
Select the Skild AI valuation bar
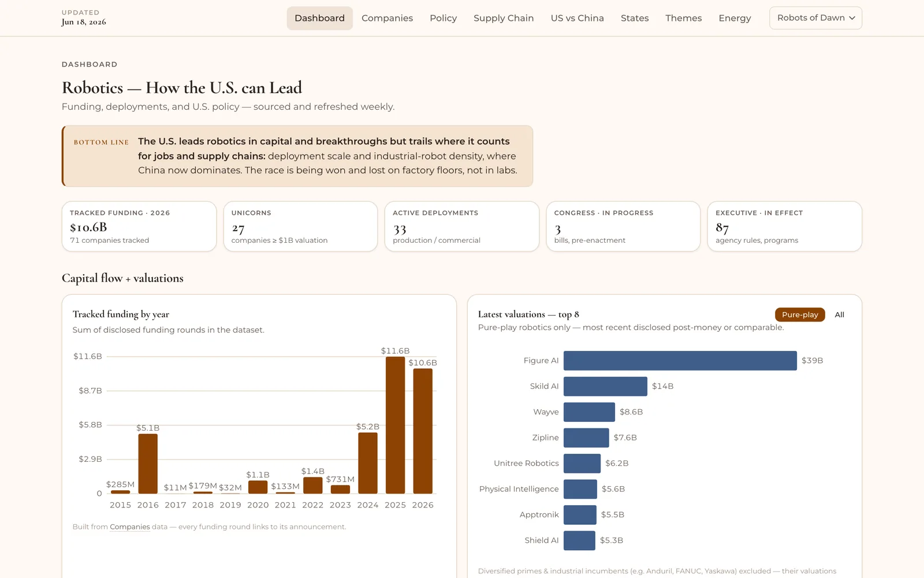[605, 386]
